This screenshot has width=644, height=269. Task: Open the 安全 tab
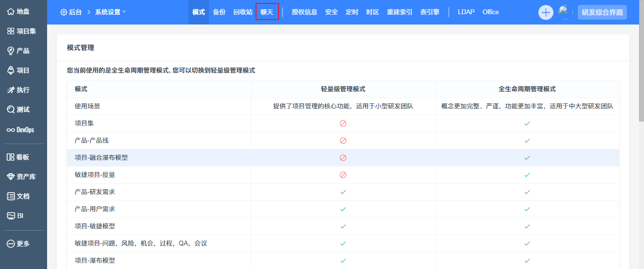(x=332, y=12)
